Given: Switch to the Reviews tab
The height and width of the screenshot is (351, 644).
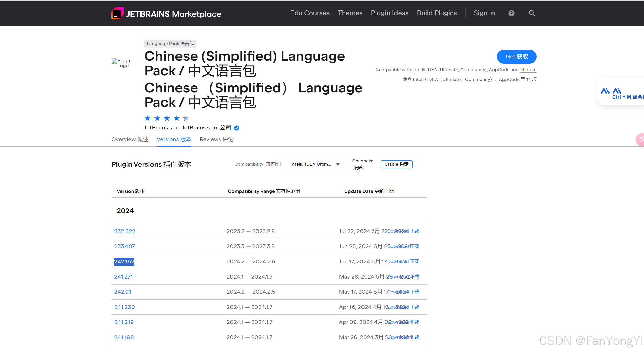Looking at the screenshot, I should pos(216,139).
